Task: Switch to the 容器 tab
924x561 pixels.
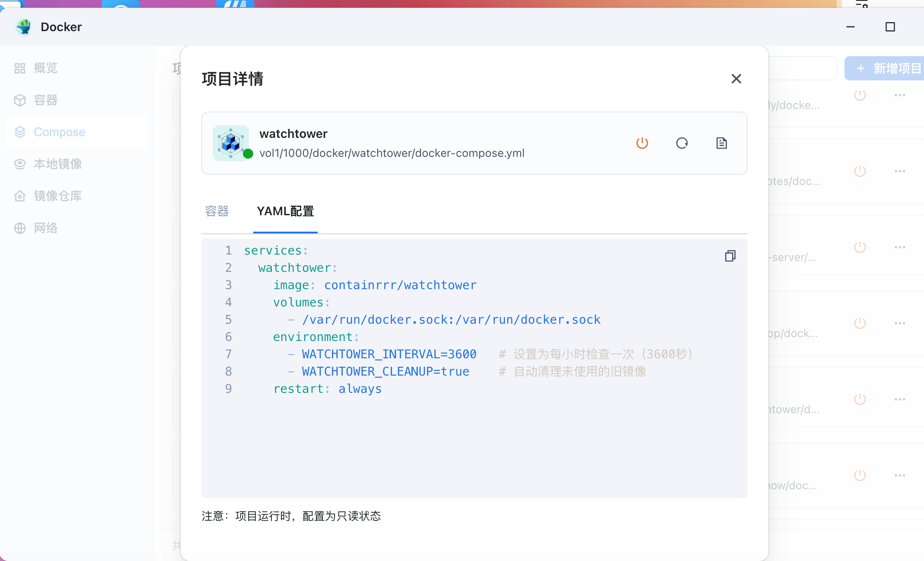Action: (217, 211)
